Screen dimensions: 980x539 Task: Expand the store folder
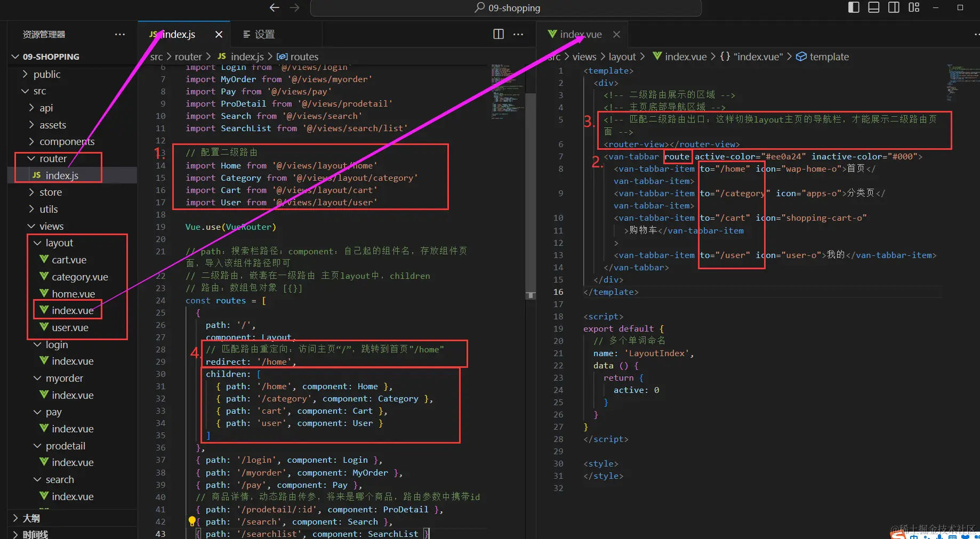tap(51, 192)
